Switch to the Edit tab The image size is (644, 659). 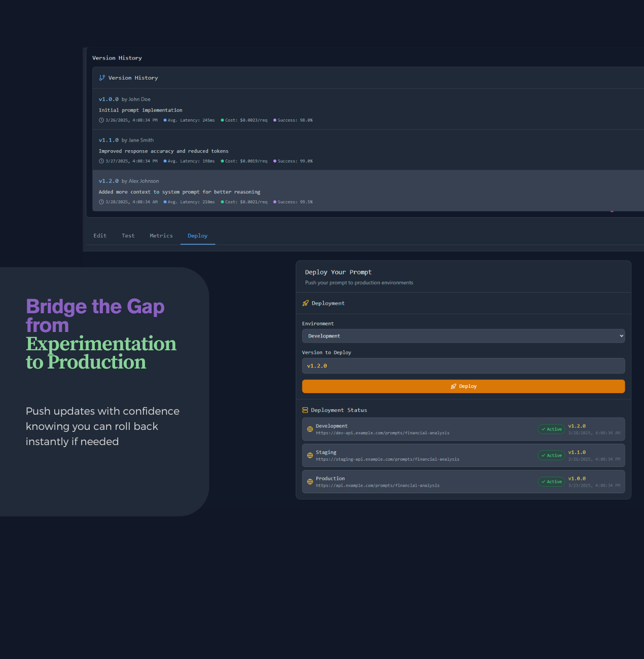(100, 236)
